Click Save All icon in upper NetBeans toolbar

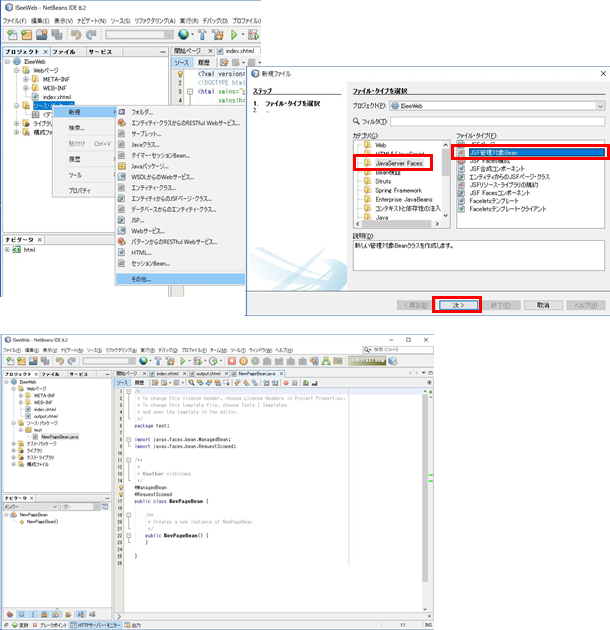pos(57,35)
